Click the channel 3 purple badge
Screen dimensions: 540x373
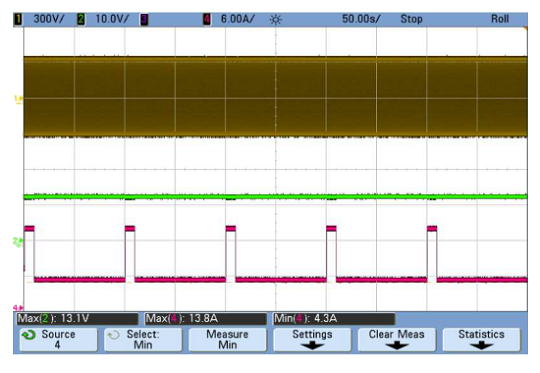pos(144,19)
